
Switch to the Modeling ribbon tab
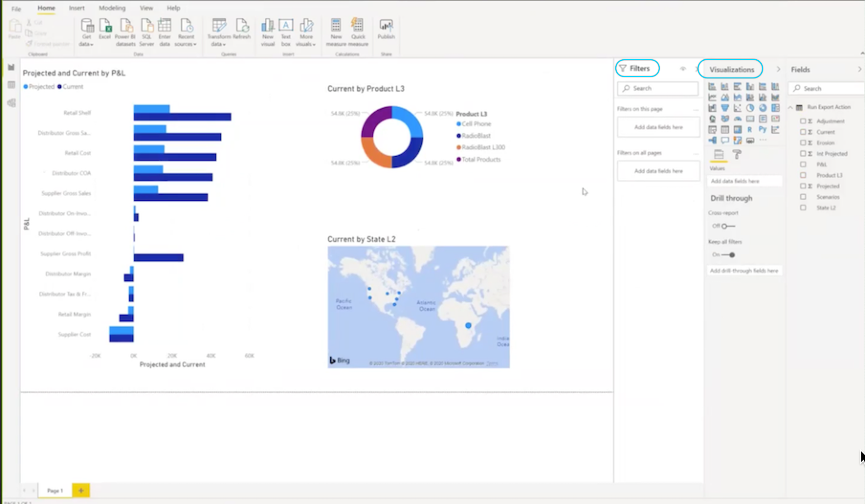(x=112, y=8)
